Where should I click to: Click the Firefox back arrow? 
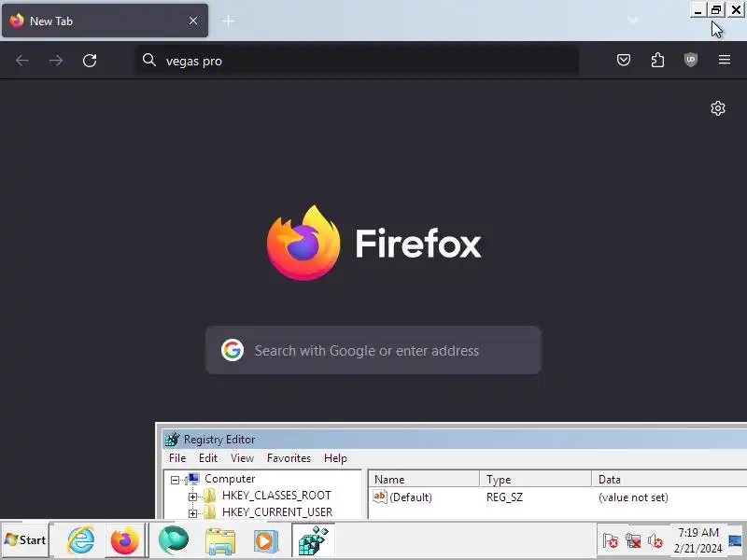click(22, 61)
